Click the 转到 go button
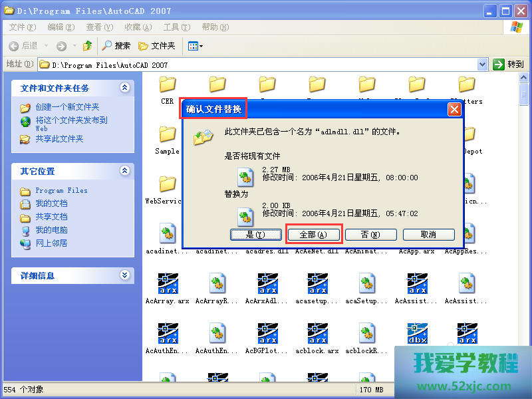 coord(509,65)
